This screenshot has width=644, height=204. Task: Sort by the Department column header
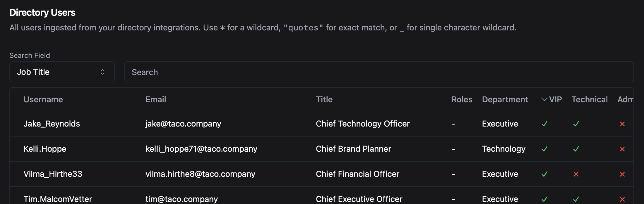click(x=505, y=99)
